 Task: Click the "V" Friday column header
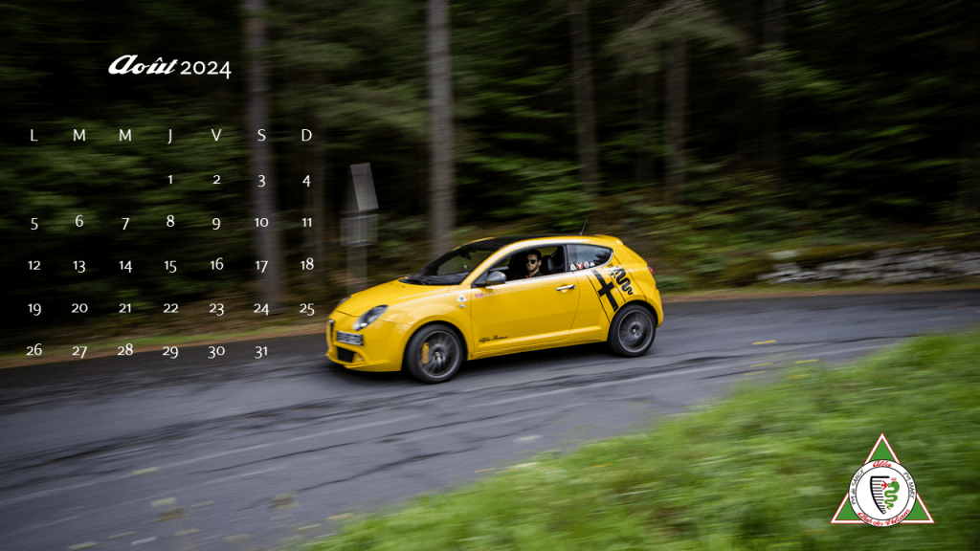pyautogui.click(x=216, y=136)
